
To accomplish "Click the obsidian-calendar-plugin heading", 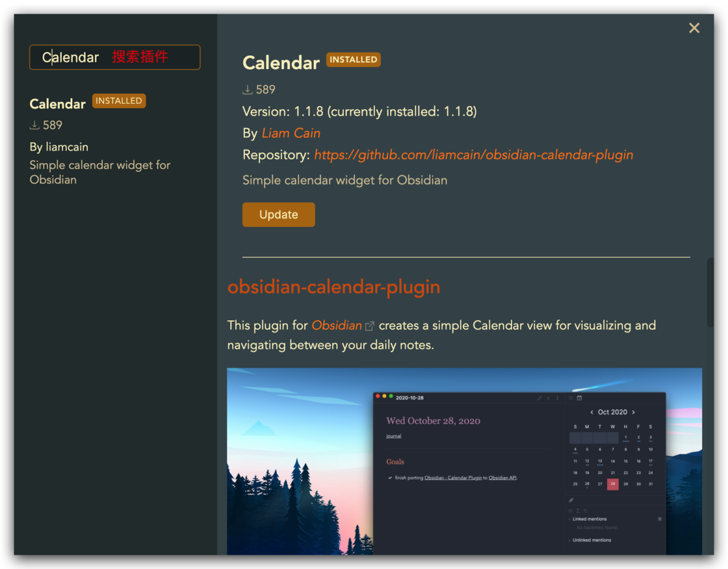I will 333,287.
